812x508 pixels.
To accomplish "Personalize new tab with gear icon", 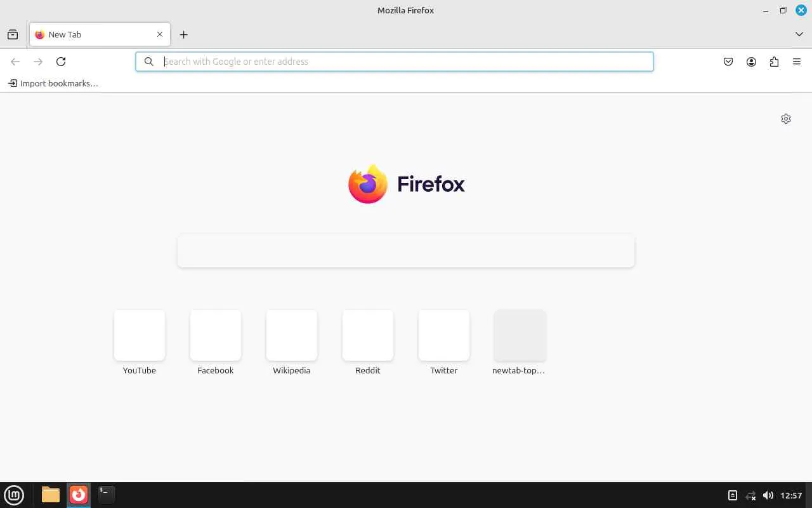I will click(x=786, y=119).
